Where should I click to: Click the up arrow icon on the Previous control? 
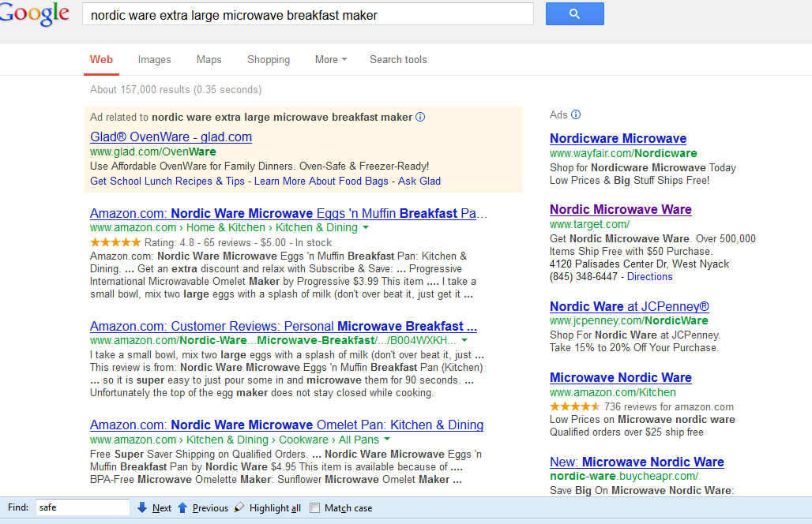(x=182, y=507)
